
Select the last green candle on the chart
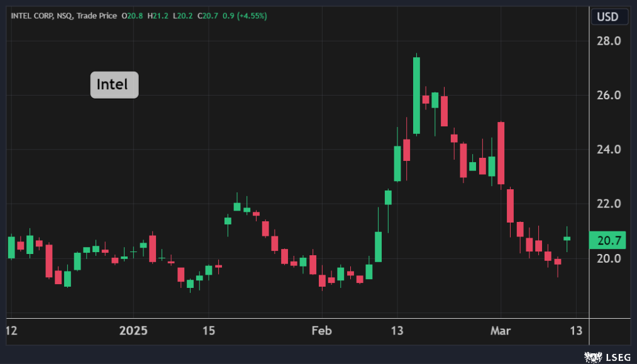(567, 239)
